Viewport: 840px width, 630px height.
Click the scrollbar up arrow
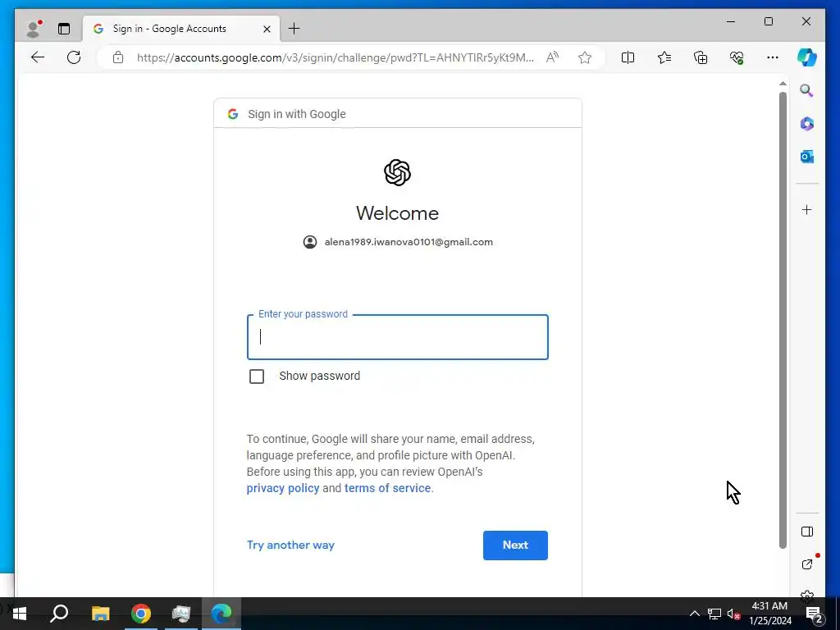point(783,84)
